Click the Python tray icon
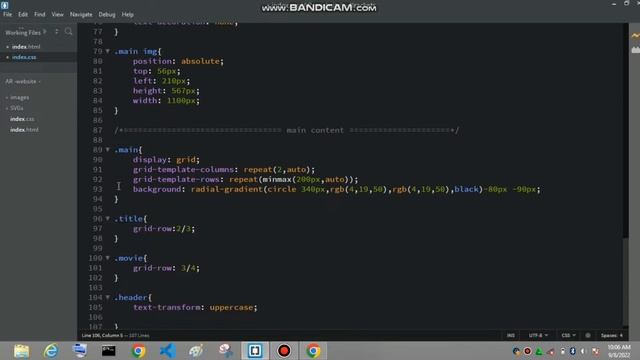The image size is (640, 360). (516, 351)
